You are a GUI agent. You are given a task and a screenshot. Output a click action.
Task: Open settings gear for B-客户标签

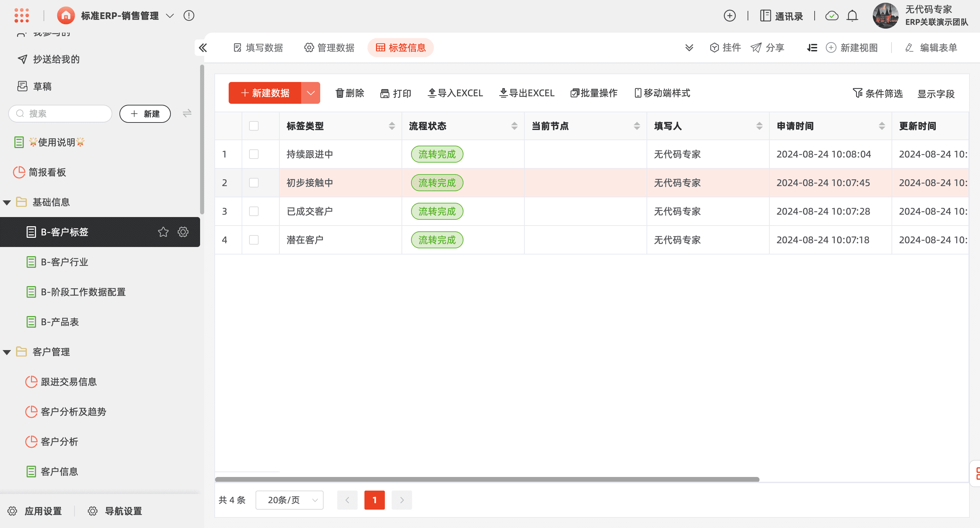point(183,232)
